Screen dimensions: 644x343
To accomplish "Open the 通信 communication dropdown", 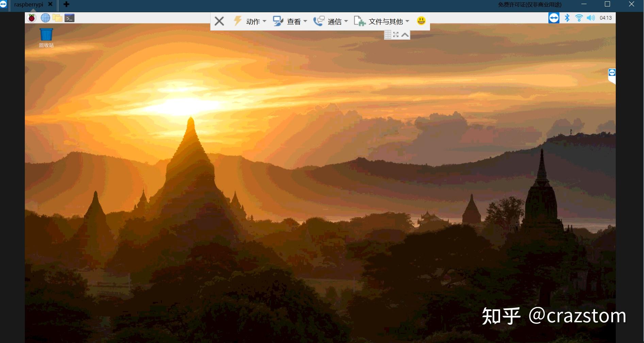I will pos(334,21).
